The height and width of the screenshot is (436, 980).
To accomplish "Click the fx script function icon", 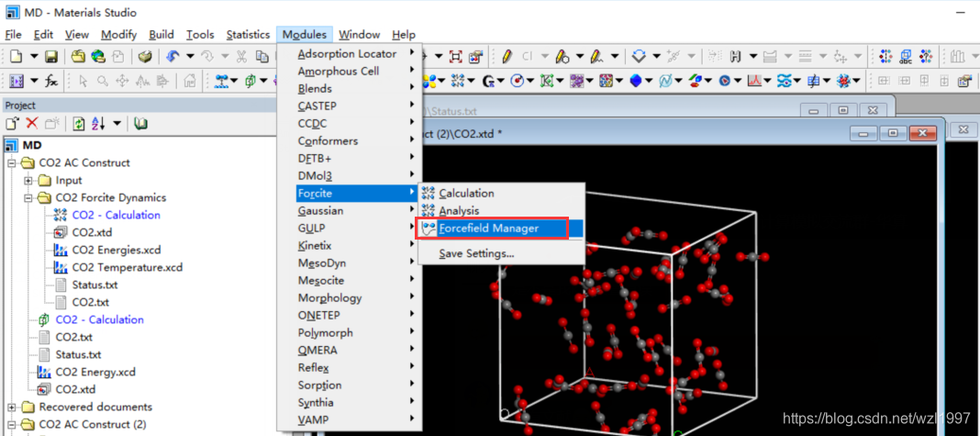I will (x=52, y=80).
